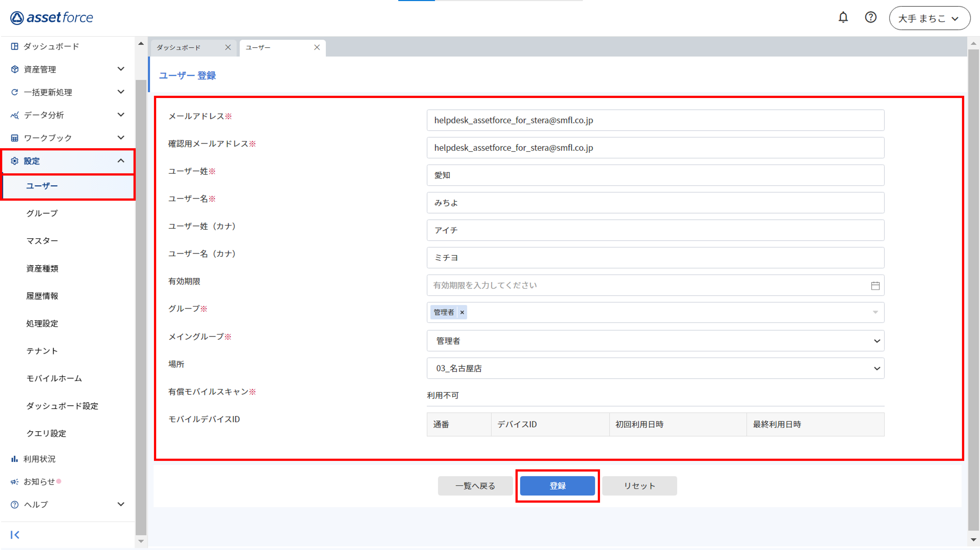Open the 場所 dropdown showing 03_名古屋店
This screenshot has width=980, height=550.
coord(655,368)
